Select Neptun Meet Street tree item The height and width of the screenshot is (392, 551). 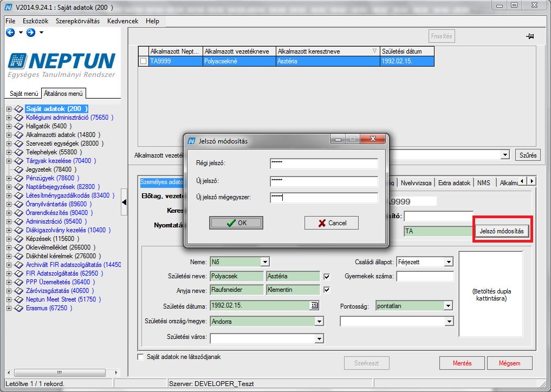tap(63, 299)
